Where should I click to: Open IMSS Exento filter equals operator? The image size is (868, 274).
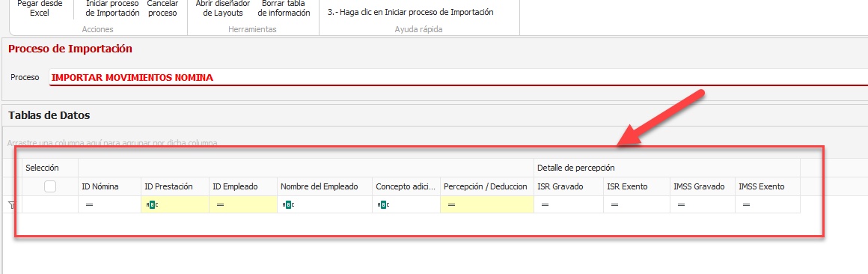(746, 205)
